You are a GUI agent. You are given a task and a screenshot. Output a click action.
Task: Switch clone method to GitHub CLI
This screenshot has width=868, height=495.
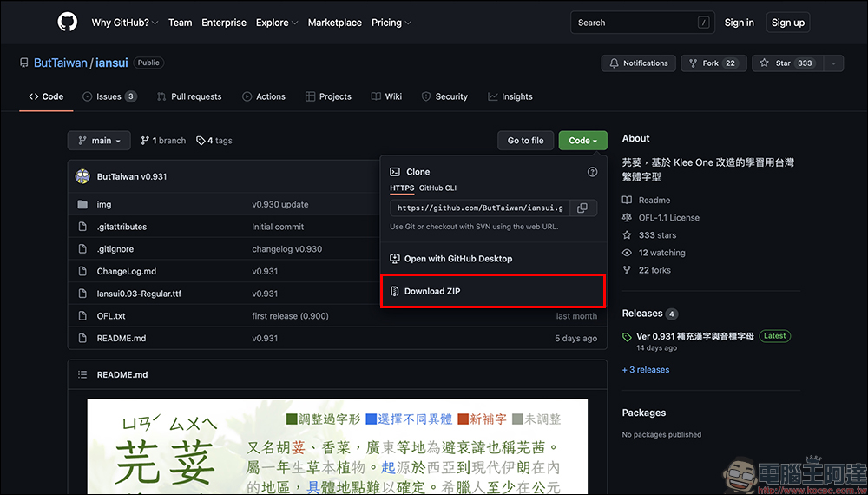pyautogui.click(x=437, y=188)
